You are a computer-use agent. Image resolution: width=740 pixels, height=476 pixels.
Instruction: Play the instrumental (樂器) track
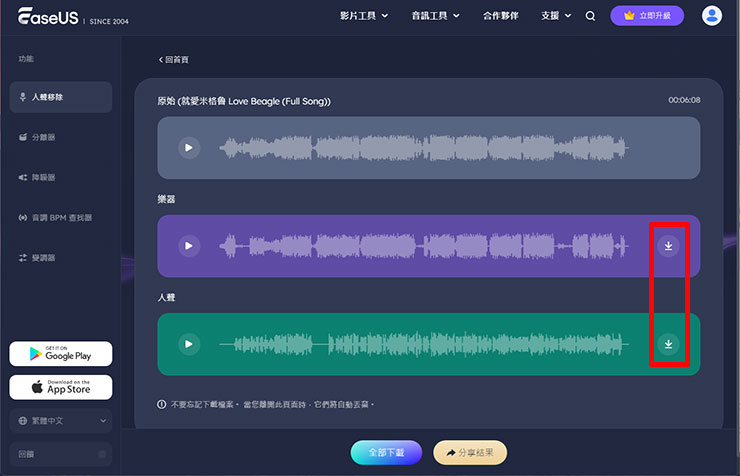coord(188,246)
